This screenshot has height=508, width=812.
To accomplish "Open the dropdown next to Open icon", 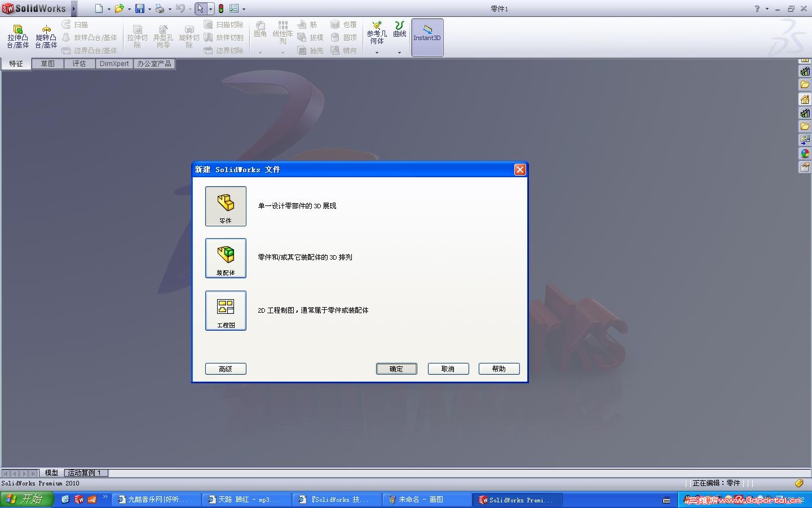I will [x=129, y=9].
